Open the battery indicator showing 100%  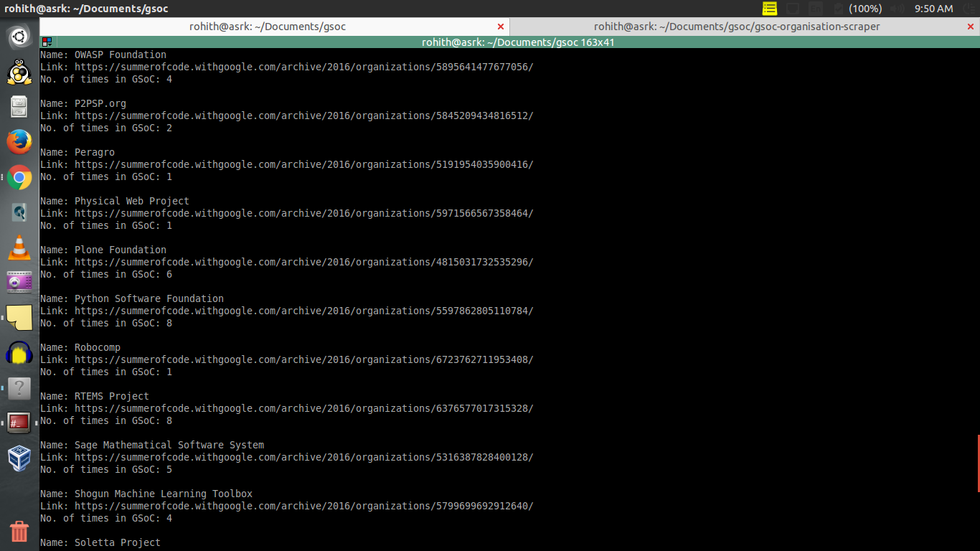pos(858,9)
